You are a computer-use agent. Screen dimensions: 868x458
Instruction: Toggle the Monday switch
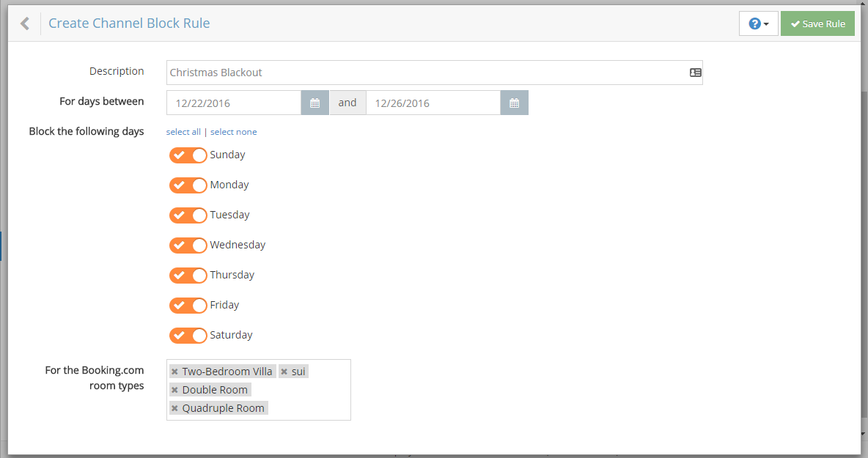(x=188, y=185)
